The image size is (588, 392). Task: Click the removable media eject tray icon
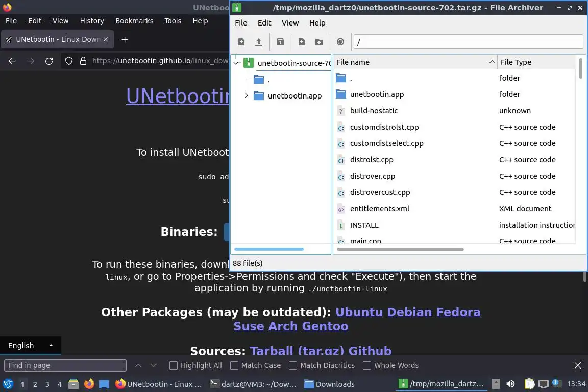496,384
